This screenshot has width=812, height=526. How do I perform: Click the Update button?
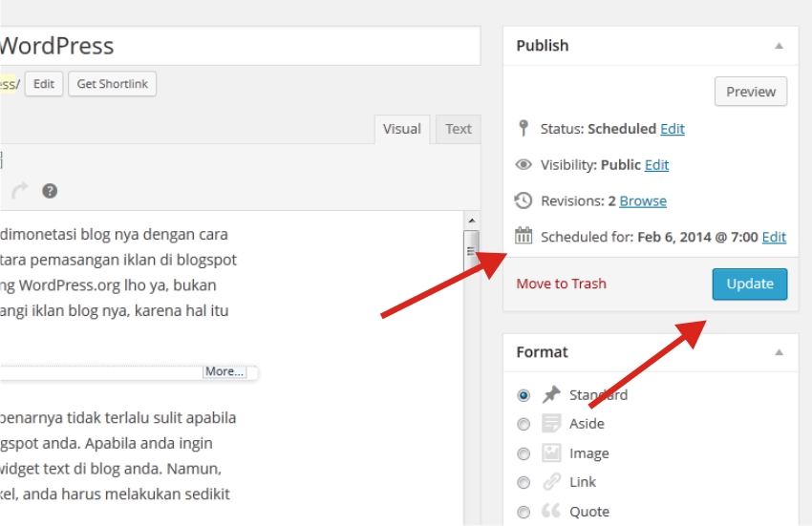click(750, 284)
